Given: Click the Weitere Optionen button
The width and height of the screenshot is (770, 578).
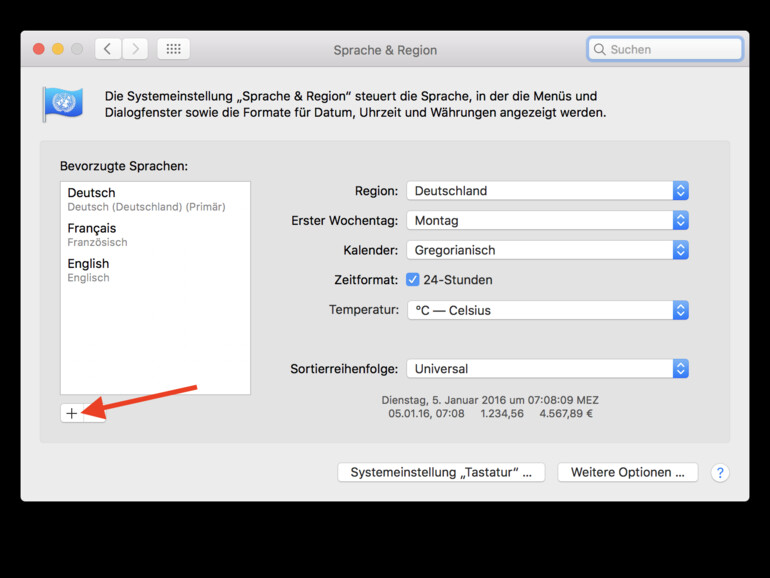Looking at the screenshot, I should click(x=628, y=472).
